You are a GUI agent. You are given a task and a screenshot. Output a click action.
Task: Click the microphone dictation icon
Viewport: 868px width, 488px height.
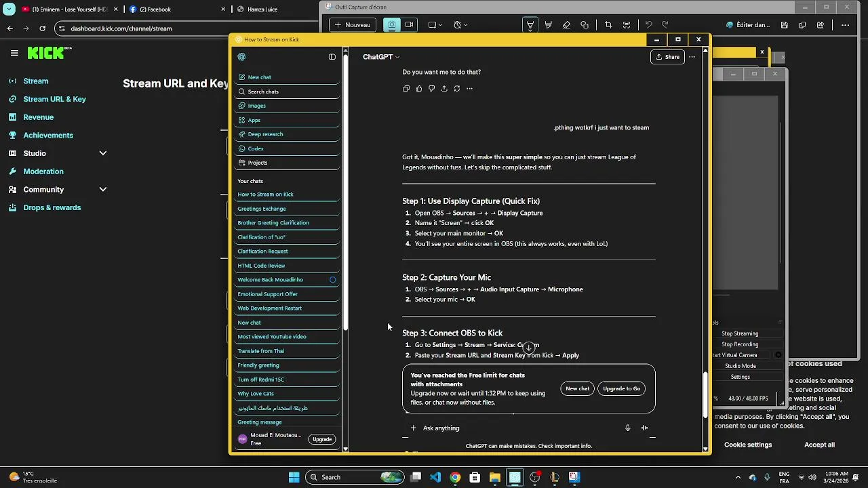coord(627,428)
